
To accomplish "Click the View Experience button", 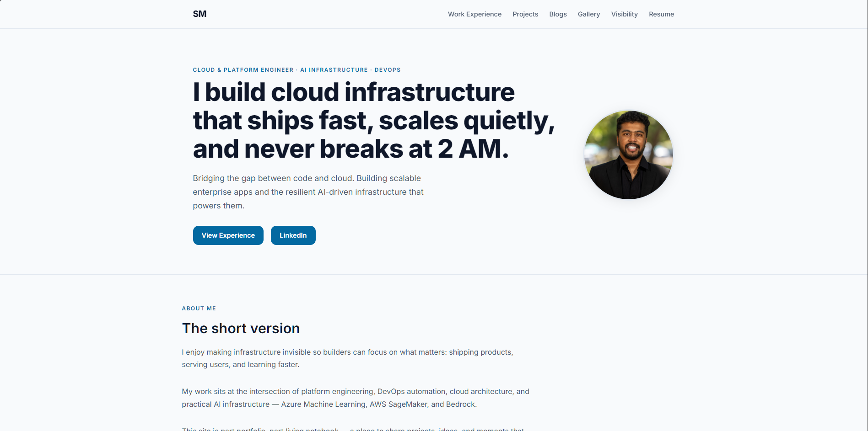I will tap(228, 235).
